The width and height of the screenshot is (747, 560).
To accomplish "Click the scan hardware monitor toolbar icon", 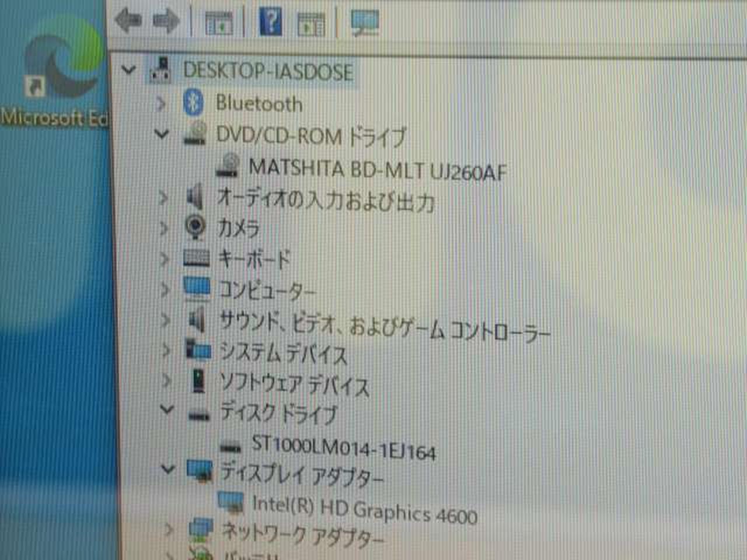I will (x=365, y=23).
